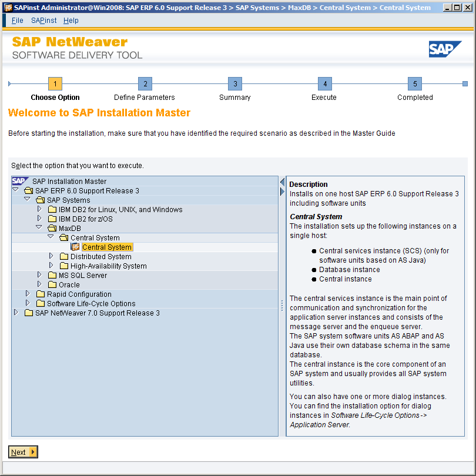The height and width of the screenshot is (476, 476).
Task: Expand IBM DB2 for z/OS node
Action: [x=39, y=218]
